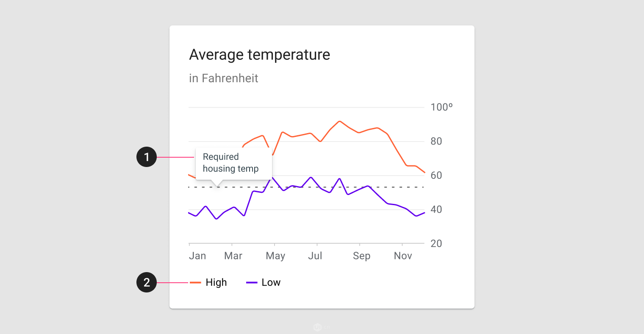This screenshot has width=644, height=334.
Task: Click the Nov month axis label
Action: [403, 256]
